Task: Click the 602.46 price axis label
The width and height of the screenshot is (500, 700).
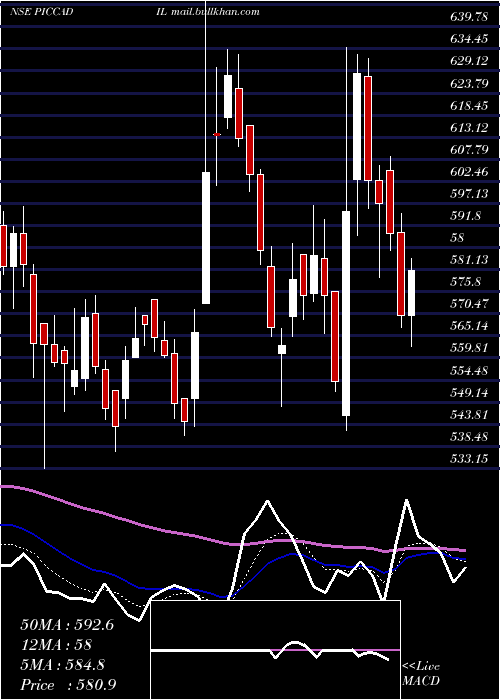Action: 469,172
